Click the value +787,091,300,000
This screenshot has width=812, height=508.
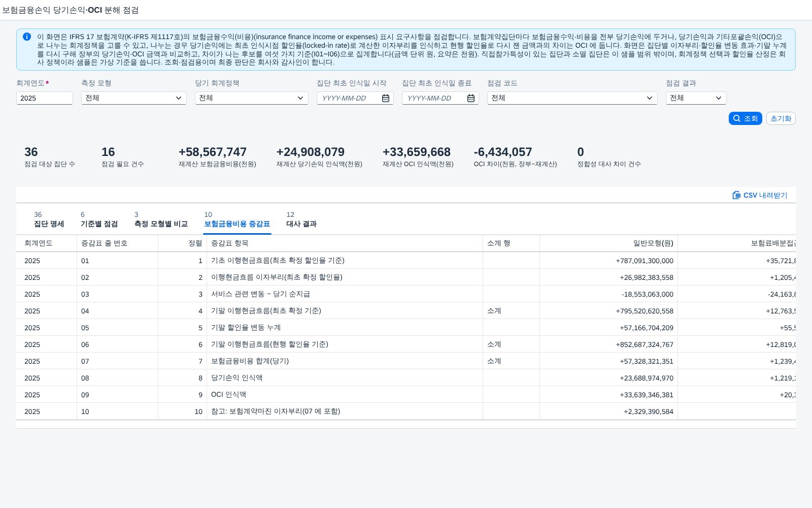click(645, 261)
